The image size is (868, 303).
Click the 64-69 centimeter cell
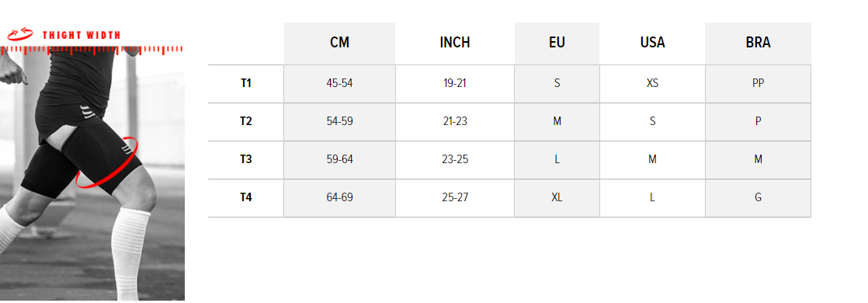[x=339, y=197]
